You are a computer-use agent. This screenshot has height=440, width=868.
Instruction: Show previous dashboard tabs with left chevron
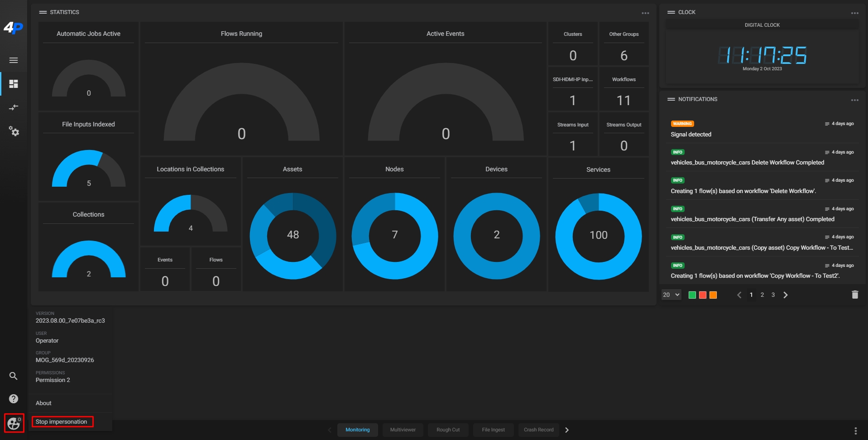[329, 430]
